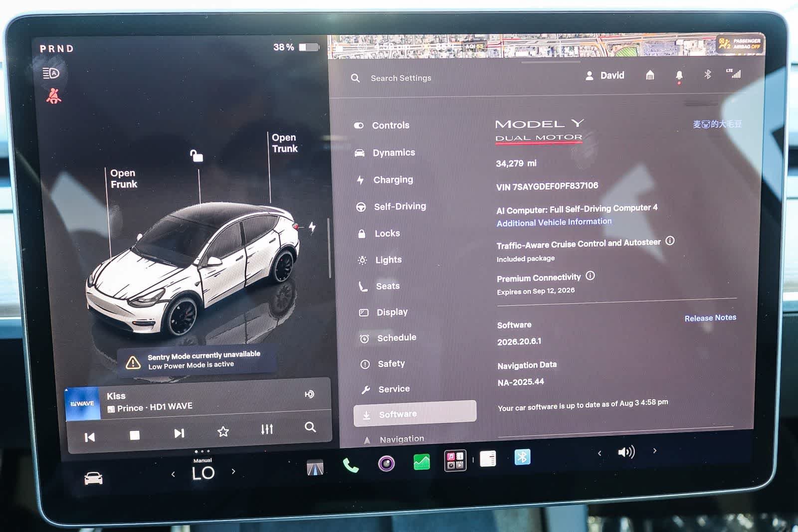
Task: Tap the vehicle name in Chinese characters
Action: point(717,124)
